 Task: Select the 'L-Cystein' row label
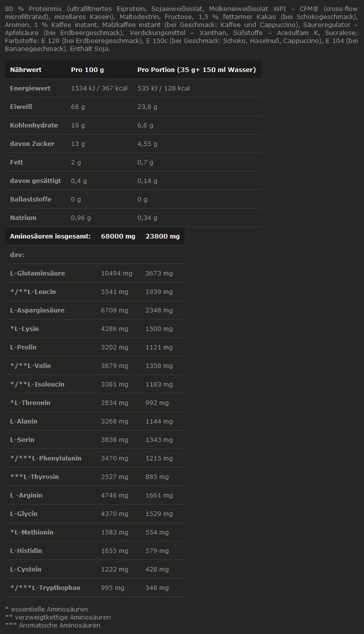[x=26, y=569]
